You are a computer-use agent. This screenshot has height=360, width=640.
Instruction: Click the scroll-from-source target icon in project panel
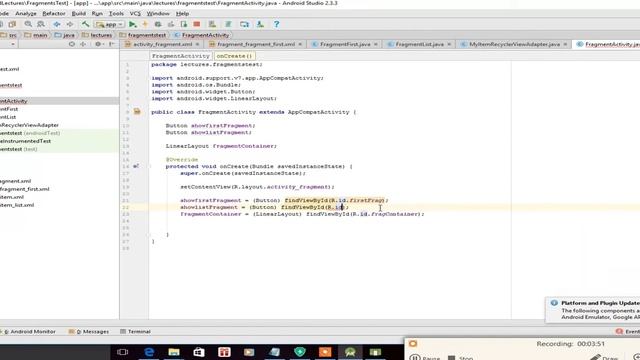pyautogui.click(x=72, y=44)
